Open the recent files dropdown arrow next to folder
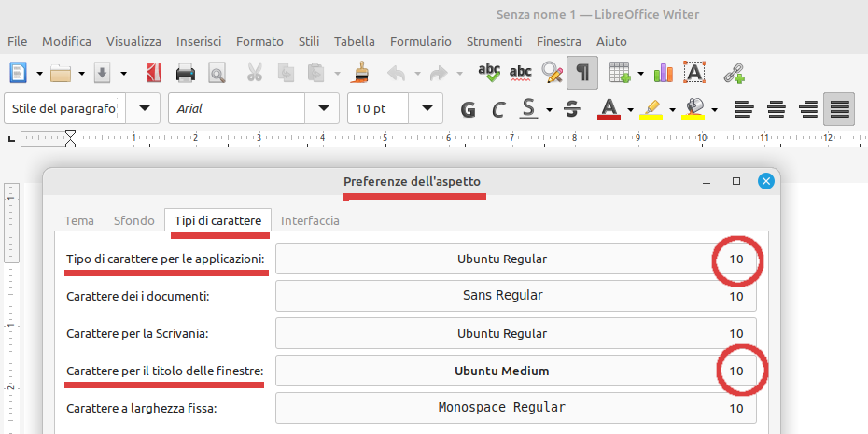The height and width of the screenshot is (434, 868). click(x=81, y=73)
